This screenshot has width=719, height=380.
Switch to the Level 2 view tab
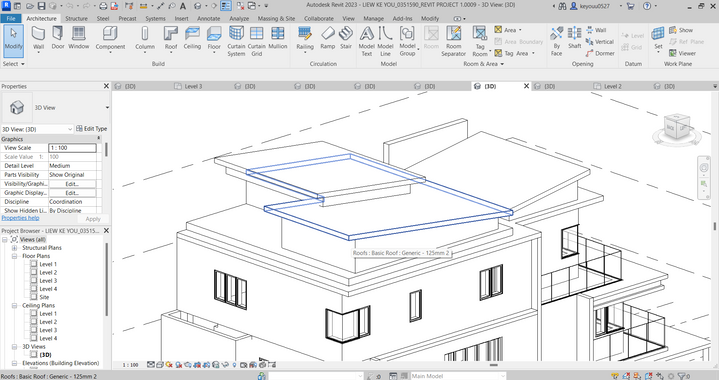(613, 86)
